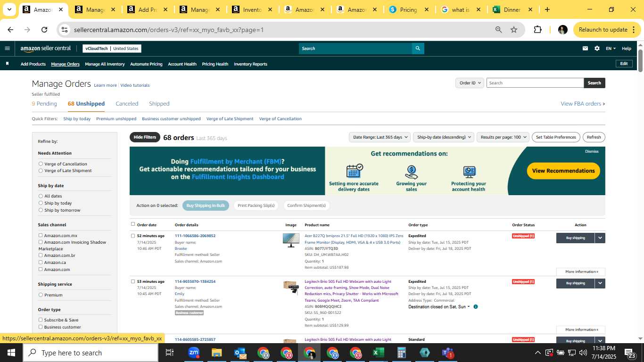
Task: Click Print Packing Slip(s) button
Action: tap(256, 206)
